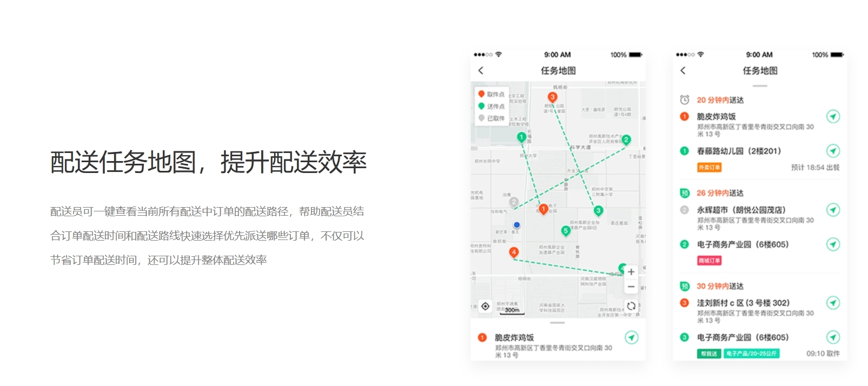Viewport: 868px width, 386px height.
Task: Select green delivery marker 5 on map
Action: pyautogui.click(x=566, y=231)
